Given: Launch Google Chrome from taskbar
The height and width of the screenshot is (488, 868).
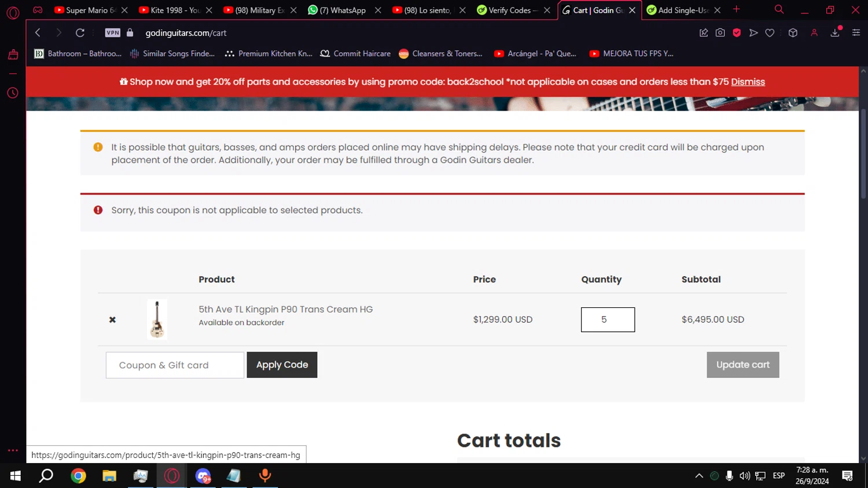Looking at the screenshot, I should [x=78, y=476].
